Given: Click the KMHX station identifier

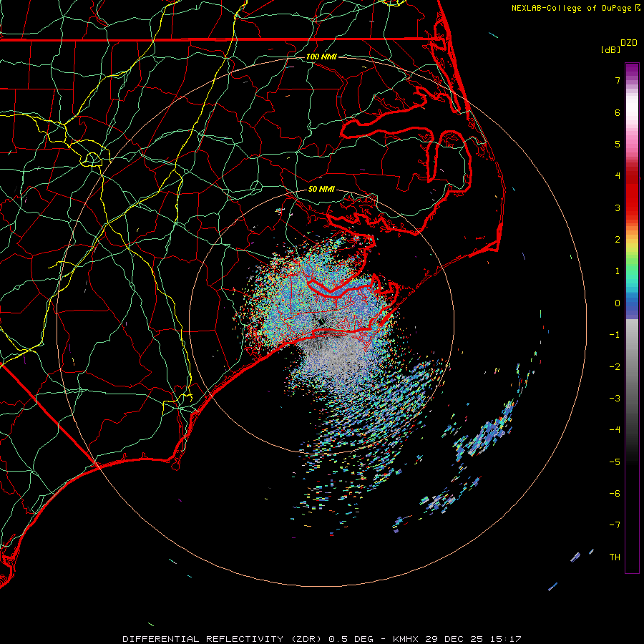Looking at the screenshot, I should tap(406, 639).
